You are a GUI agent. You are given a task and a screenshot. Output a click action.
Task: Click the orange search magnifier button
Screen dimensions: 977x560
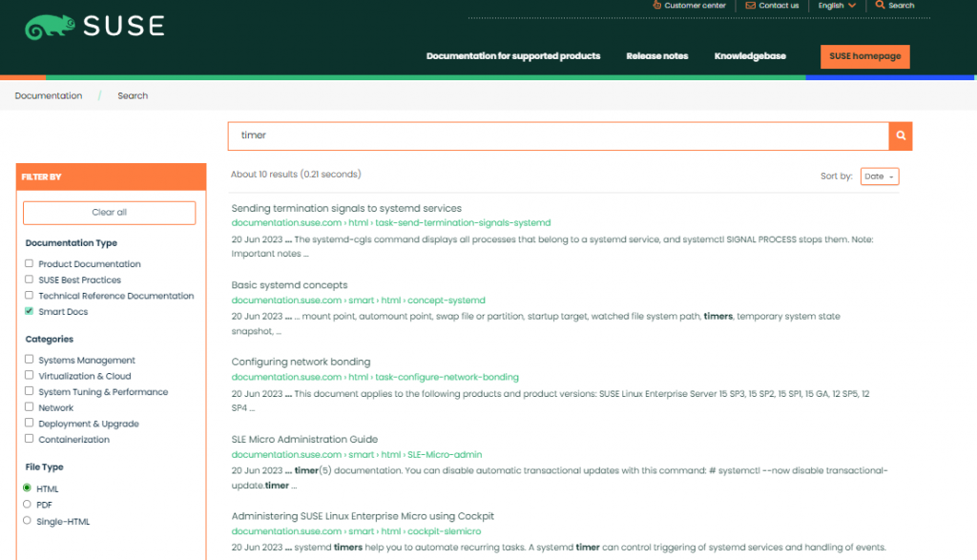pyautogui.click(x=900, y=135)
